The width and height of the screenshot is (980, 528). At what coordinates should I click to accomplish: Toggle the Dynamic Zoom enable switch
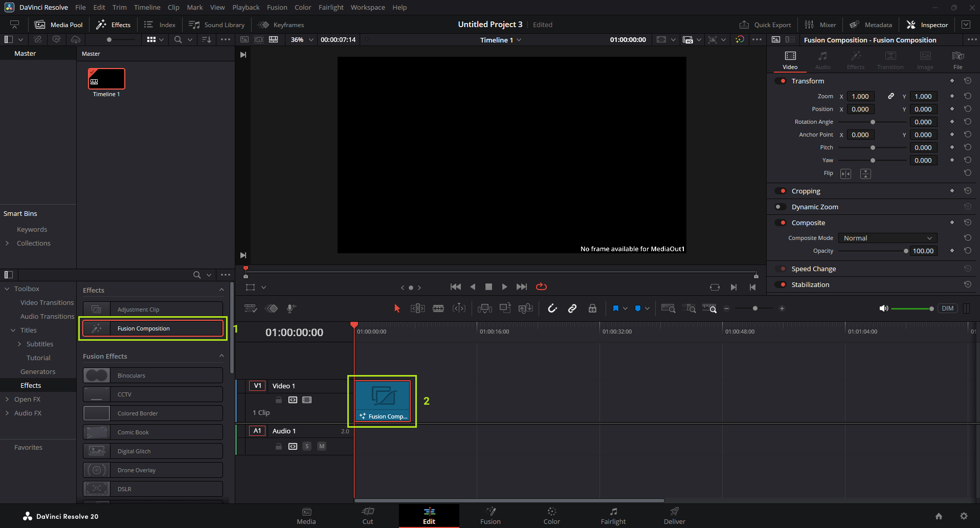(x=780, y=207)
